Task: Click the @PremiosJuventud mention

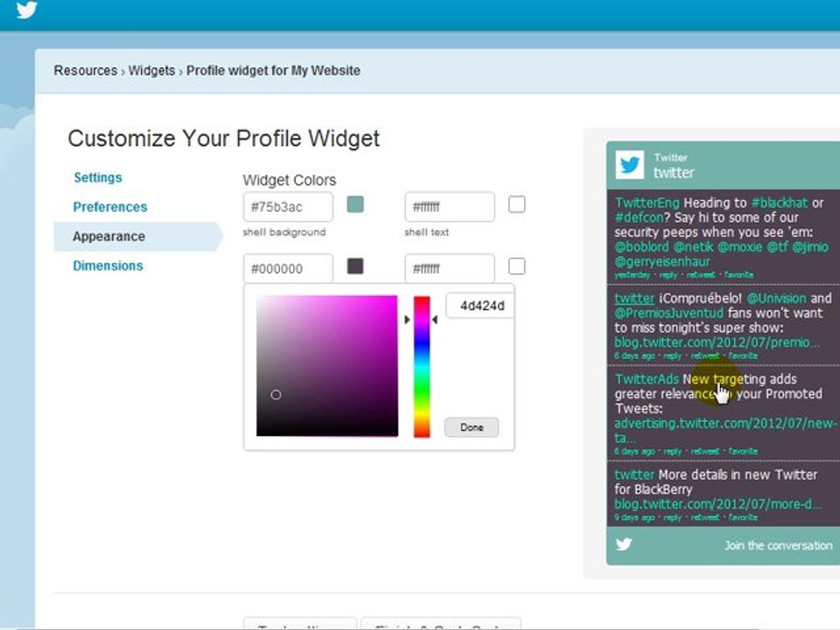Action: tap(668, 313)
